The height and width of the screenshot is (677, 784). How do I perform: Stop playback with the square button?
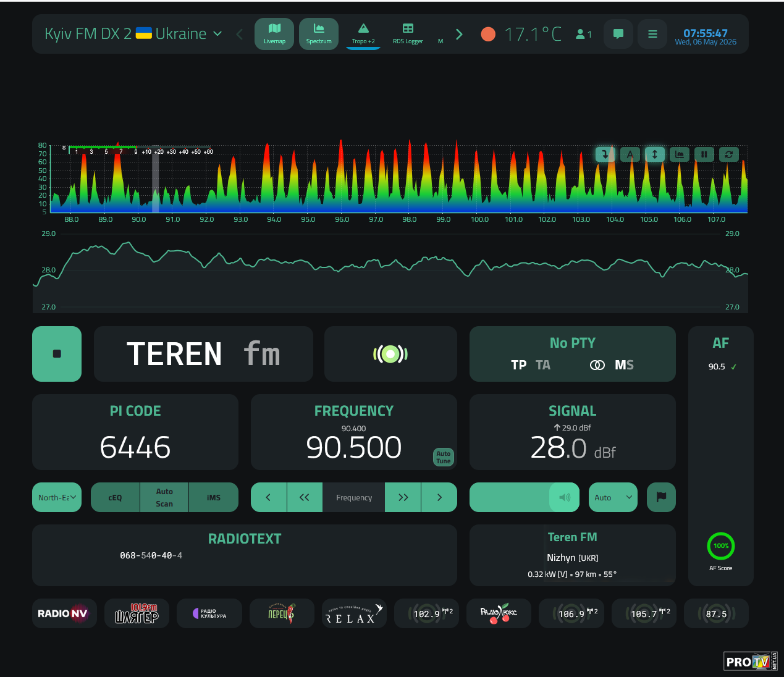(x=57, y=354)
